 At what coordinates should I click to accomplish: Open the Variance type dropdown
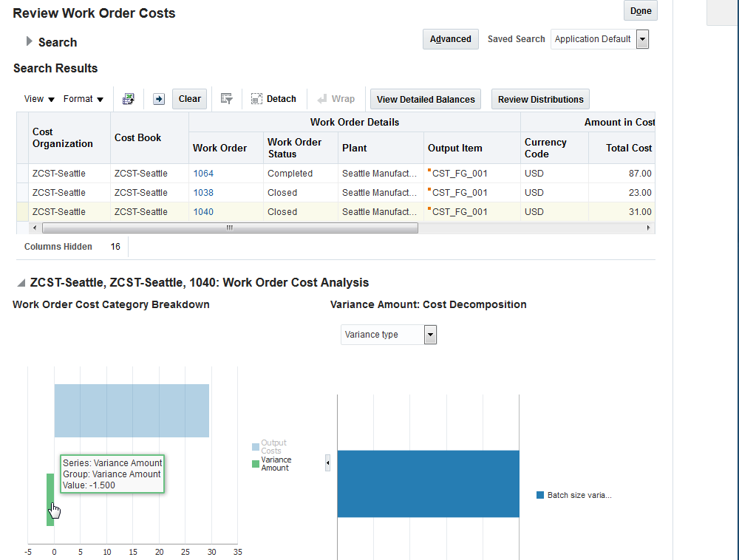430,335
